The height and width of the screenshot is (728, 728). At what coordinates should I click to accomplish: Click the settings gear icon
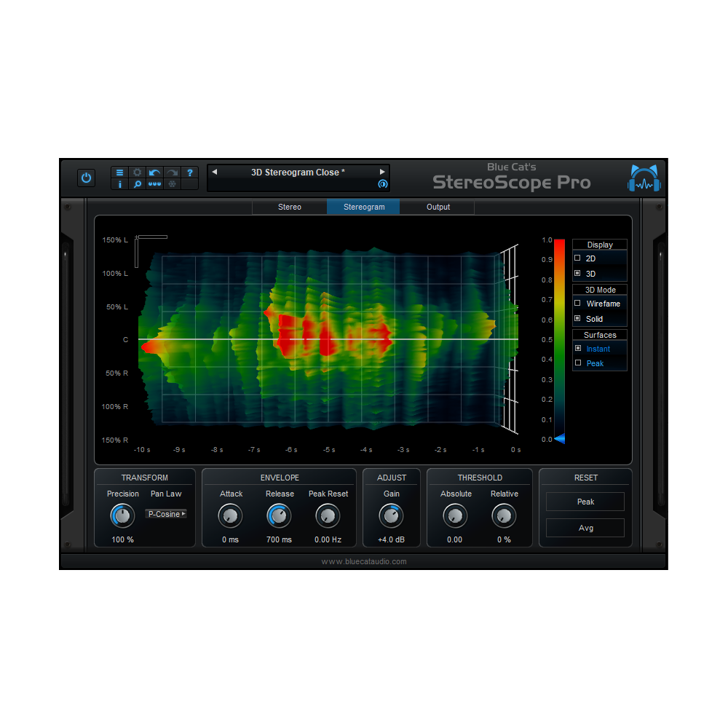pos(138,173)
